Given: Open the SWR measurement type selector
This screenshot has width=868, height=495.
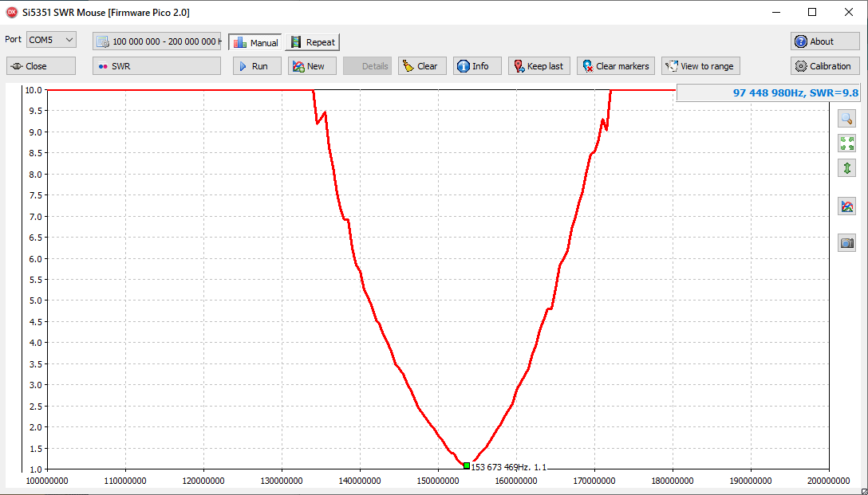Looking at the screenshot, I should tap(156, 66).
